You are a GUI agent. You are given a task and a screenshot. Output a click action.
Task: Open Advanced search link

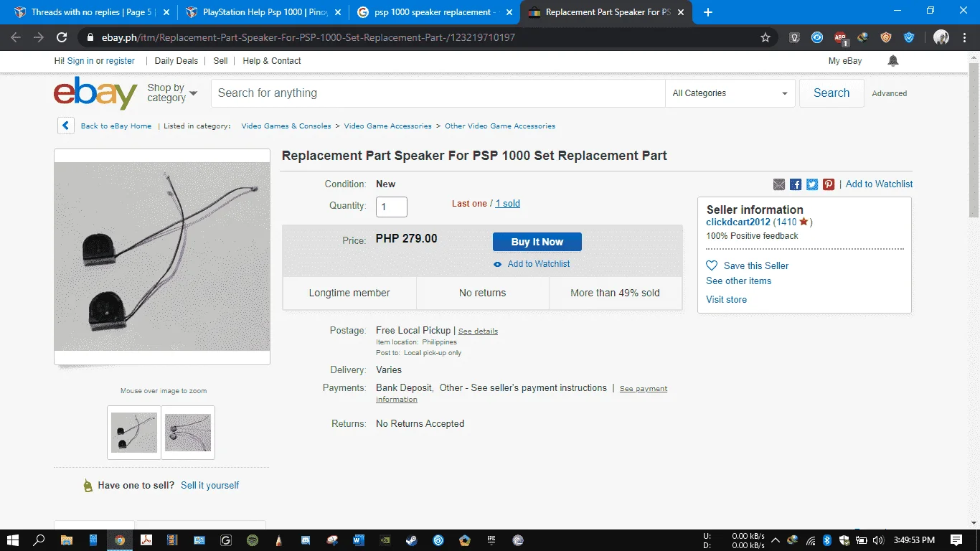click(890, 93)
